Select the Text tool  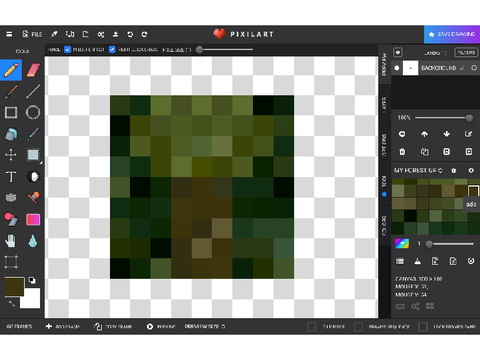[11, 177]
